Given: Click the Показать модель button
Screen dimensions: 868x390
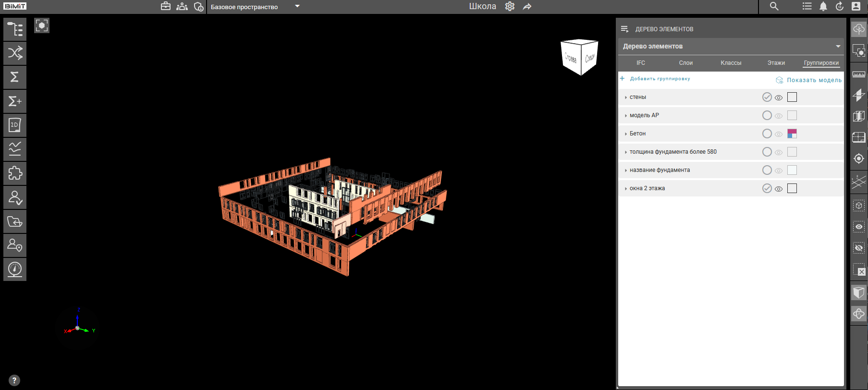Looking at the screenshot, I should [809, 80].
